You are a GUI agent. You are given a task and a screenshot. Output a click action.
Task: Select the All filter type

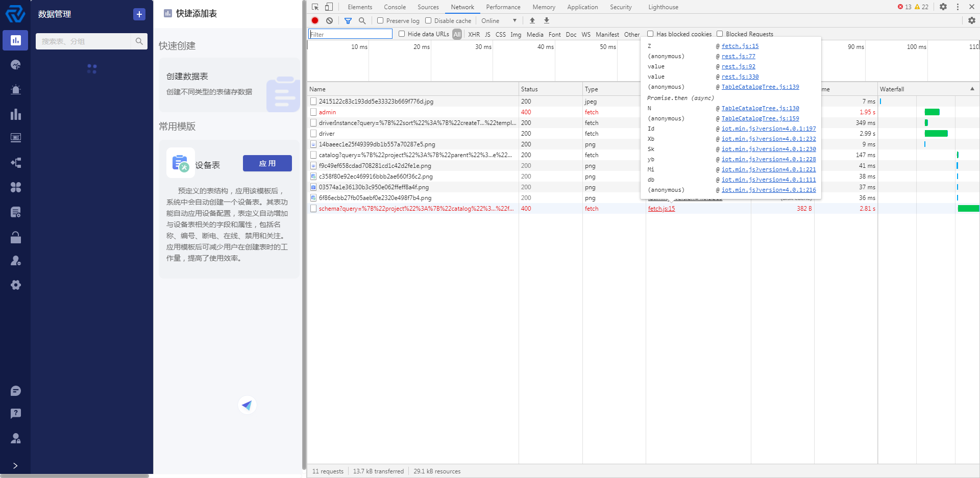(457, 34)
